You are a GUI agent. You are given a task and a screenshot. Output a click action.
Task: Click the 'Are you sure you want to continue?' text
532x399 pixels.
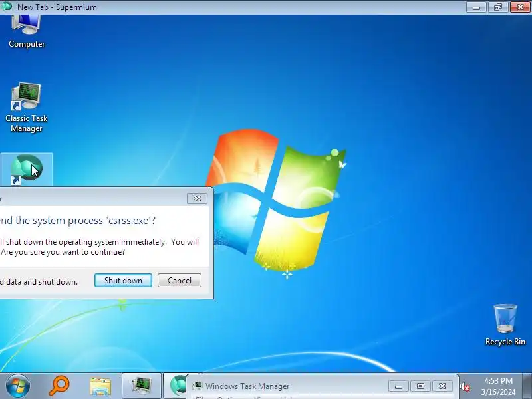[x=63, y=252]
